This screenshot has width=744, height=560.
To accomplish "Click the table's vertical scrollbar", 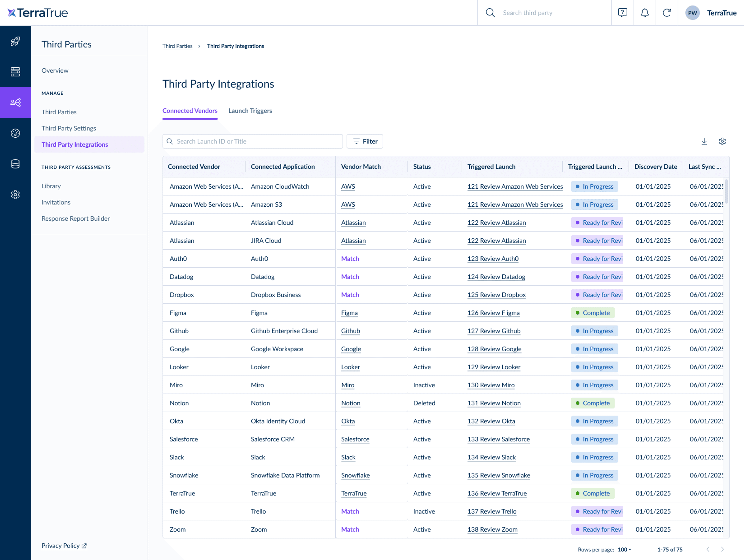I will (726, 191).
